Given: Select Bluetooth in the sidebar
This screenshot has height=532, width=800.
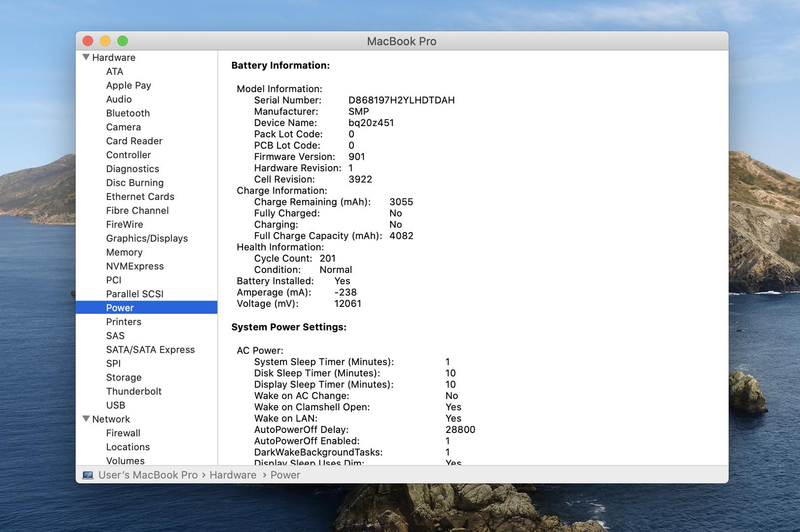Looking at the screenshot, I should point(128,113).
